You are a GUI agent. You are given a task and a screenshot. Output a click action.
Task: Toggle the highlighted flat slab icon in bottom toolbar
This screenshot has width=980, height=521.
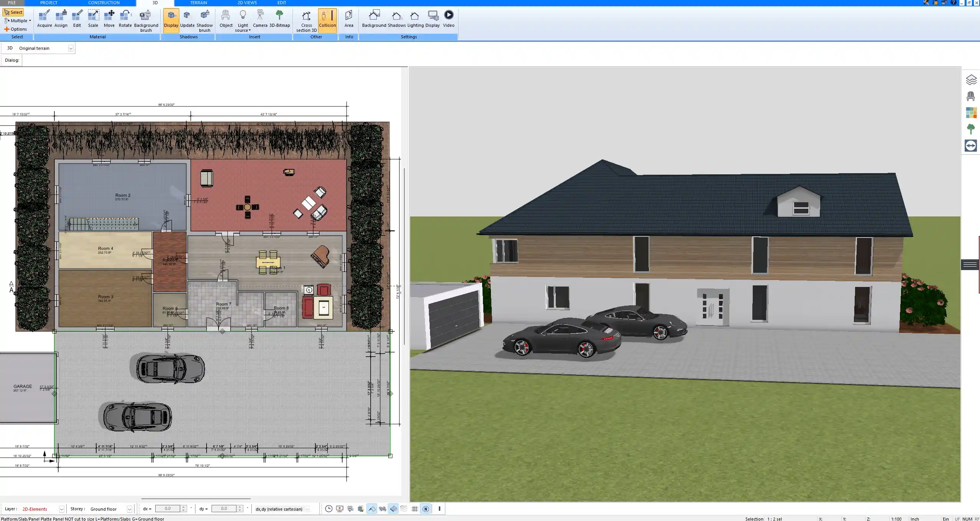(393, 509)
